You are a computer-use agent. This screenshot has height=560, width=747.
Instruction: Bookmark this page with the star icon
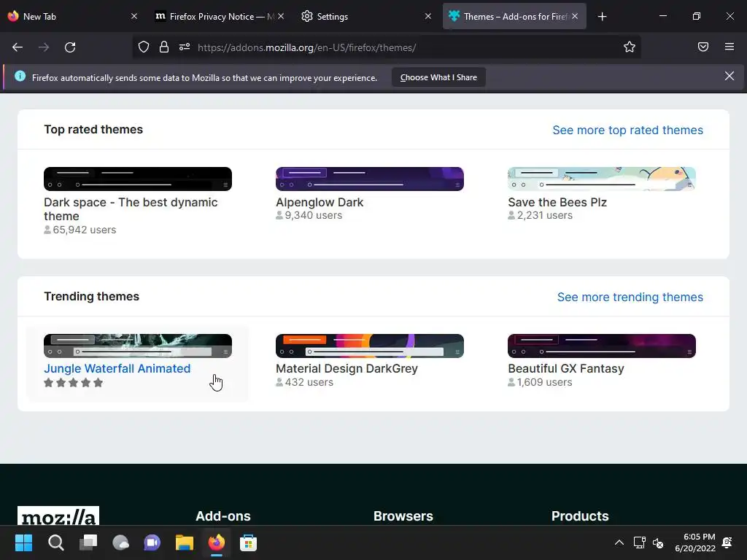(x=630, y=47)
